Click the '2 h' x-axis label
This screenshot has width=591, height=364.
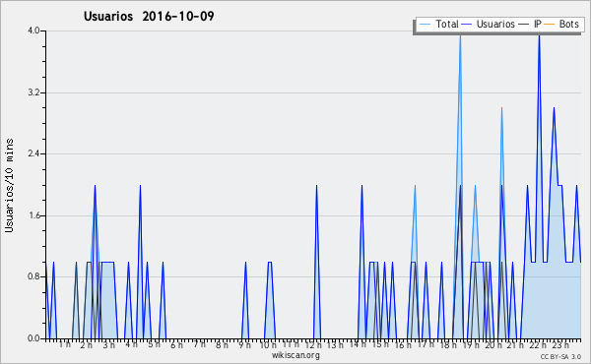click(x=86, y=344)
